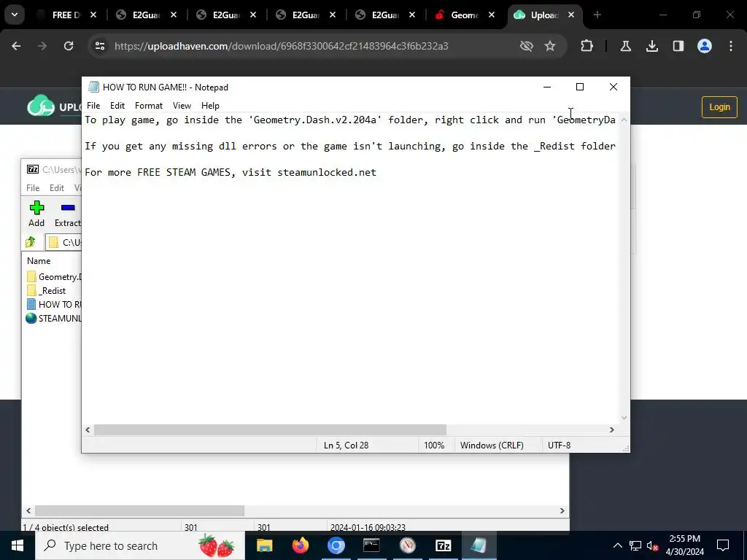Viewport: 747px width, 560px height.
Task: Click the muted volume tray icon
Action: [652, 545]
